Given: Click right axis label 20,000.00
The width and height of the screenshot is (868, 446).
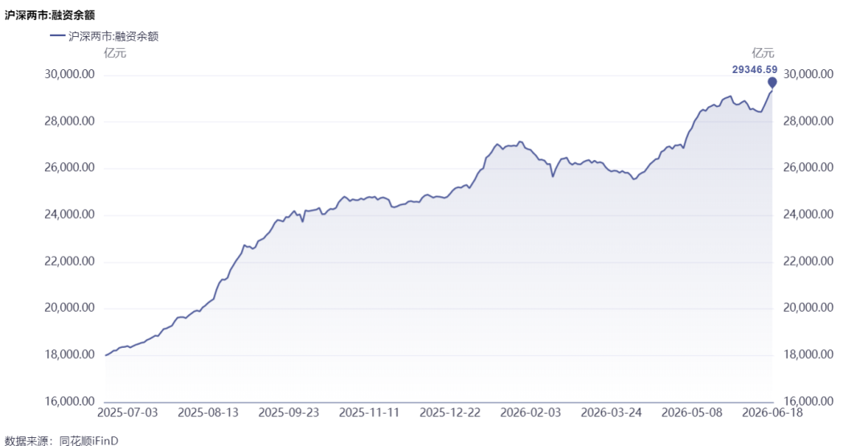Looking at the screenshot, I should pyautogui.click(x=809, y=307).
